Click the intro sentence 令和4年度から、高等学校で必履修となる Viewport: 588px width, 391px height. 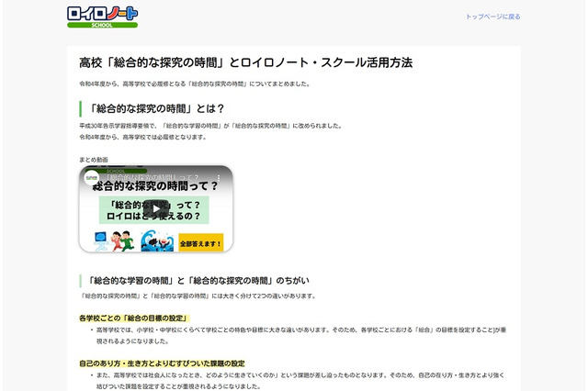pos(194,84)
